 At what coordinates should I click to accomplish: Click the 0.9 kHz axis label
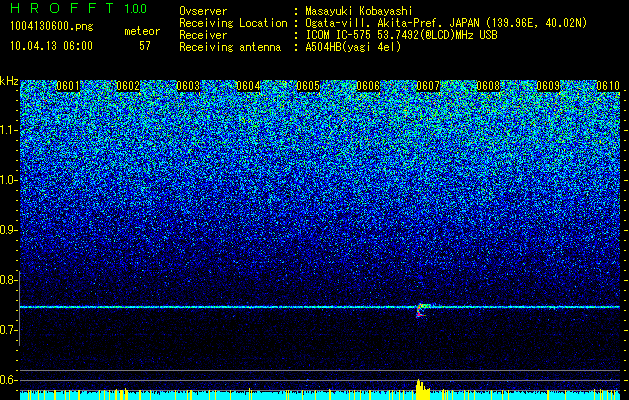coord(8,230)
